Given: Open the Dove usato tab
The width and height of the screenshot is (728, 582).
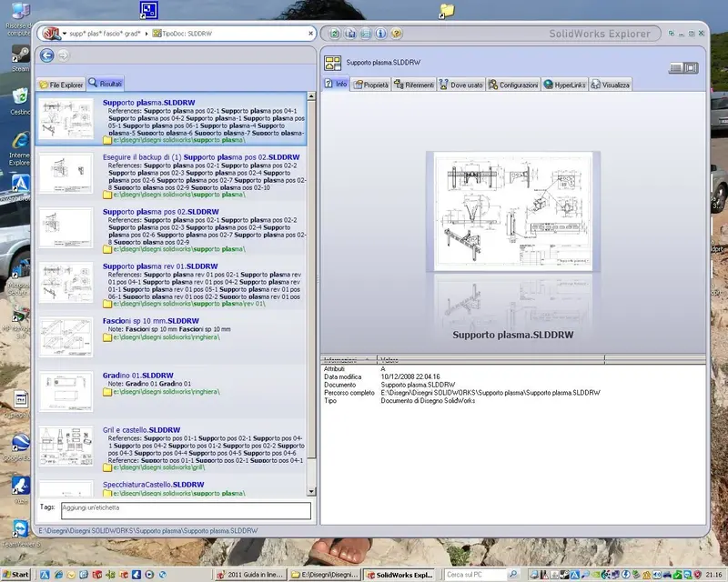Looking at the screenshot, I should 461,85.
